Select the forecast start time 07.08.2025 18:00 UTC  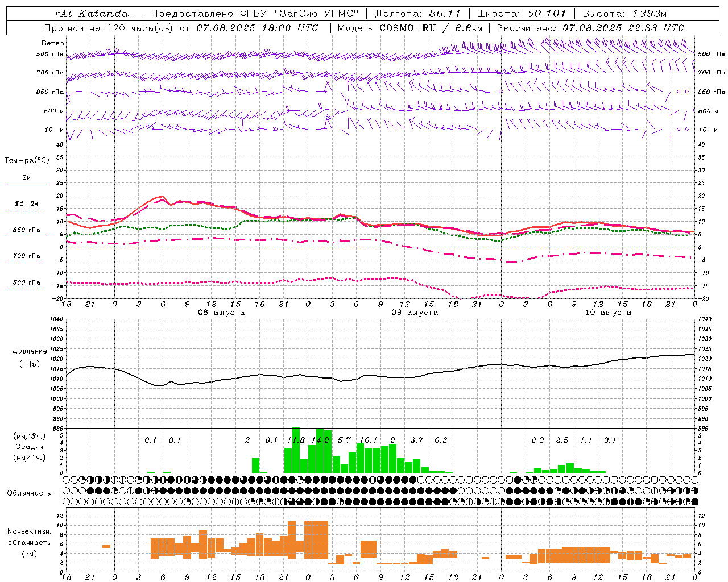(x=258, y=28)
